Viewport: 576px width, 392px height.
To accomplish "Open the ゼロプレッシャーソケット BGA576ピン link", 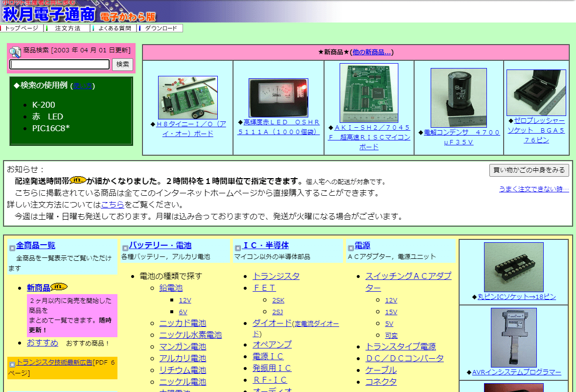I will (536, 130).
